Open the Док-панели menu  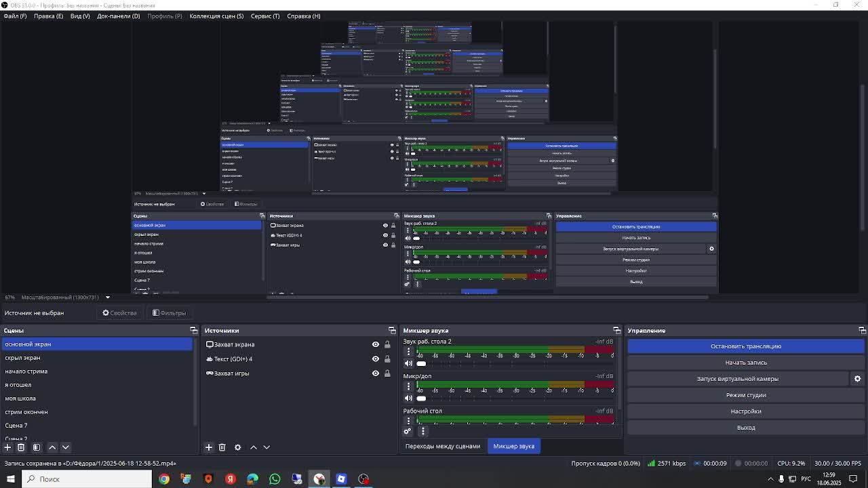[118, 16]
